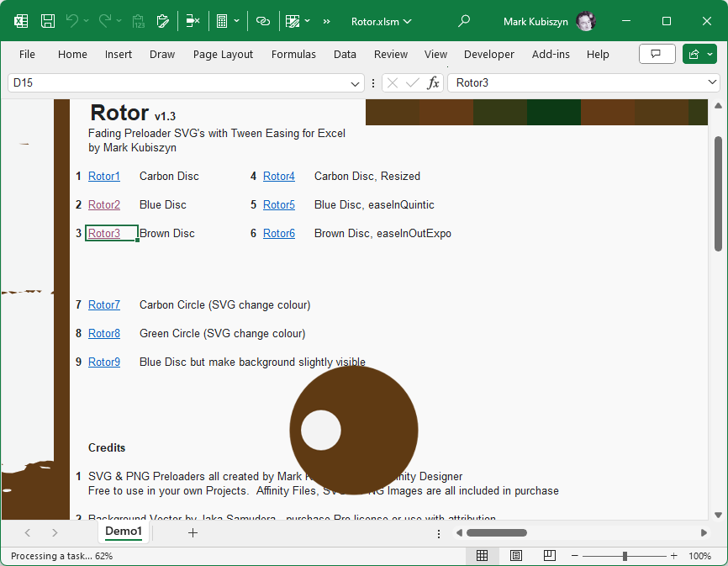Add a new sheet with plus icon
The image size is (728, 566).
point(193,532)
